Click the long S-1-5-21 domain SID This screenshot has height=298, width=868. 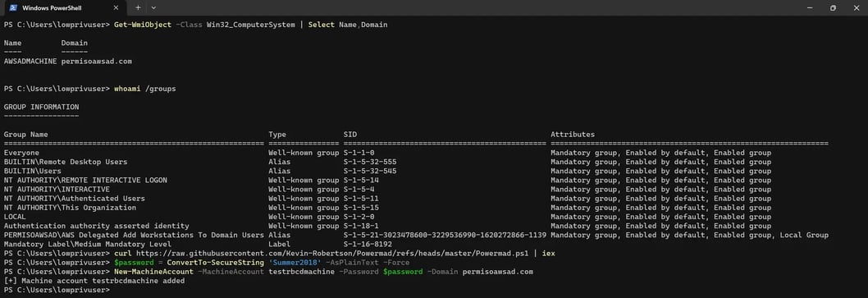pyautogui.click(x=445, y=235)
